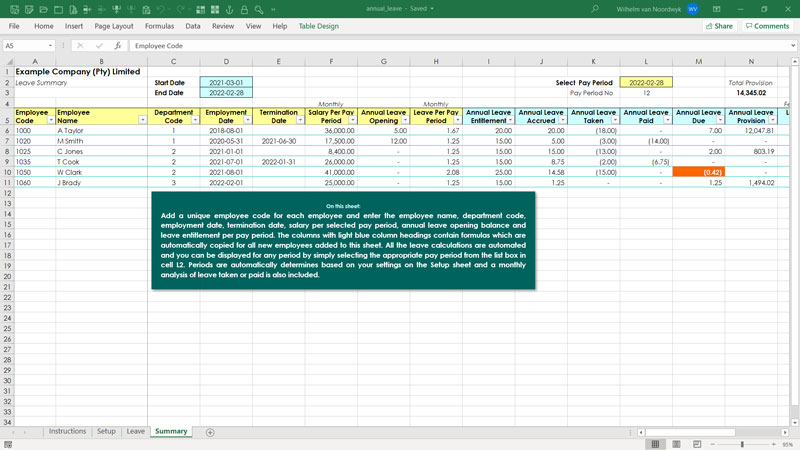Click the Enter checkmark in formula bar
800x450 pixels.
99,45
